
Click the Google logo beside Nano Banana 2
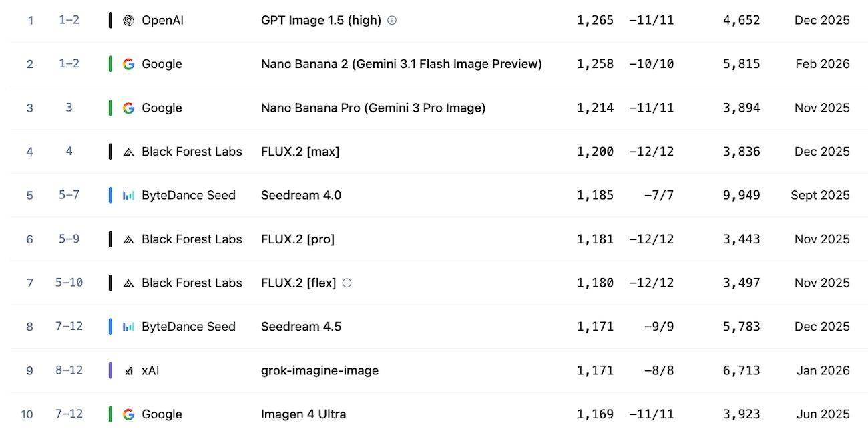(x=128, y=64)
